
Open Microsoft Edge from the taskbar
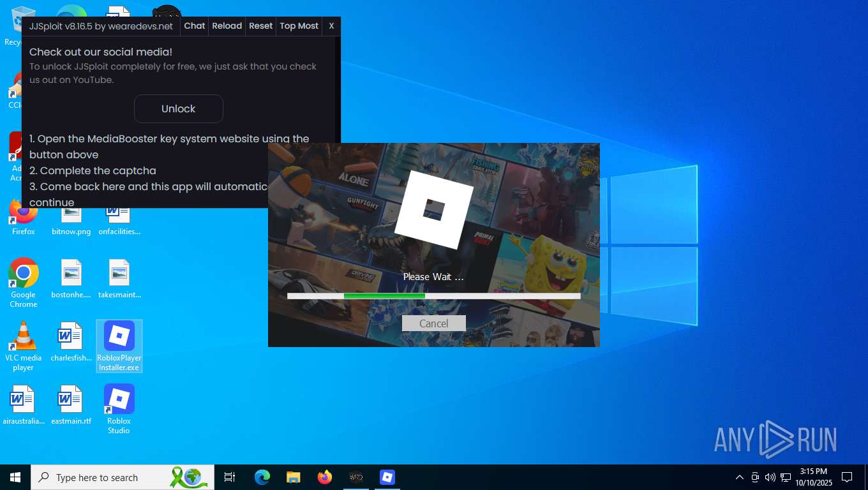click(x=262, y=477)
